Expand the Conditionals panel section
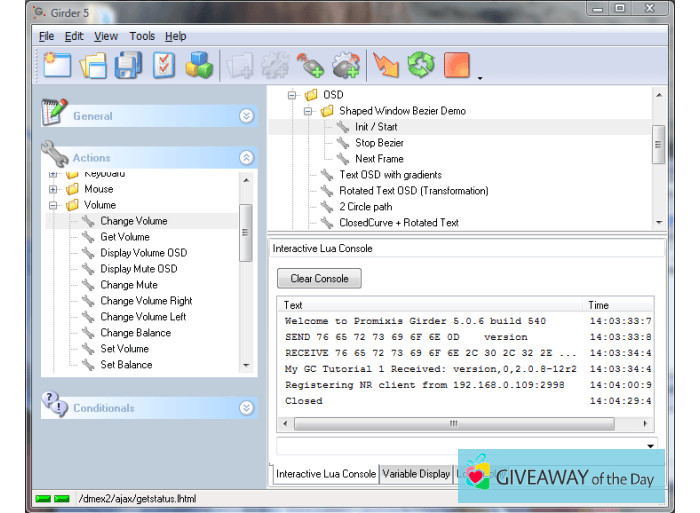 [246, 408]
